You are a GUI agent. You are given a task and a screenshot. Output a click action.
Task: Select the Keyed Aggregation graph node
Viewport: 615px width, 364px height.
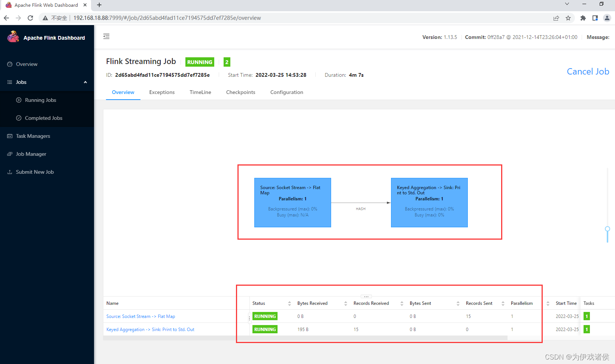coord(429,203)
